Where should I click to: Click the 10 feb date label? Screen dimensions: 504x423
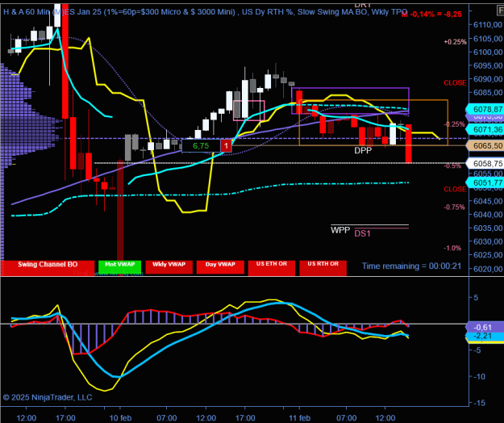point(120,418)
